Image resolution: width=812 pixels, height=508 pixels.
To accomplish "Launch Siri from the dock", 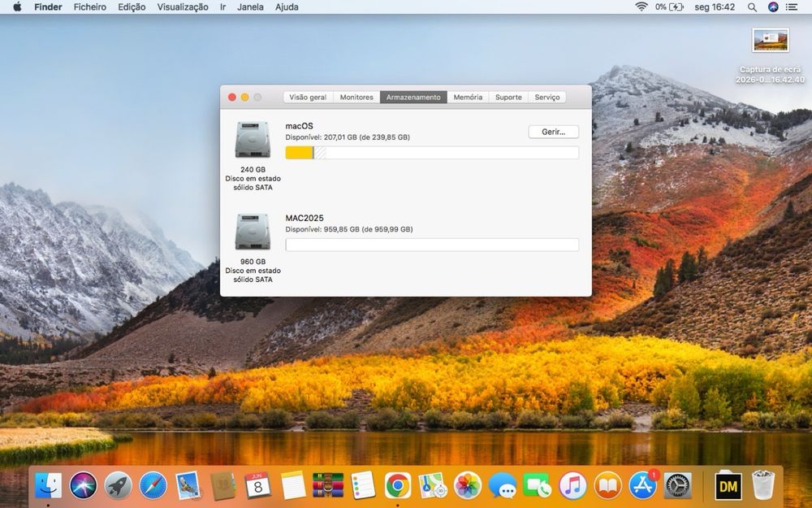I will point(83,486).
